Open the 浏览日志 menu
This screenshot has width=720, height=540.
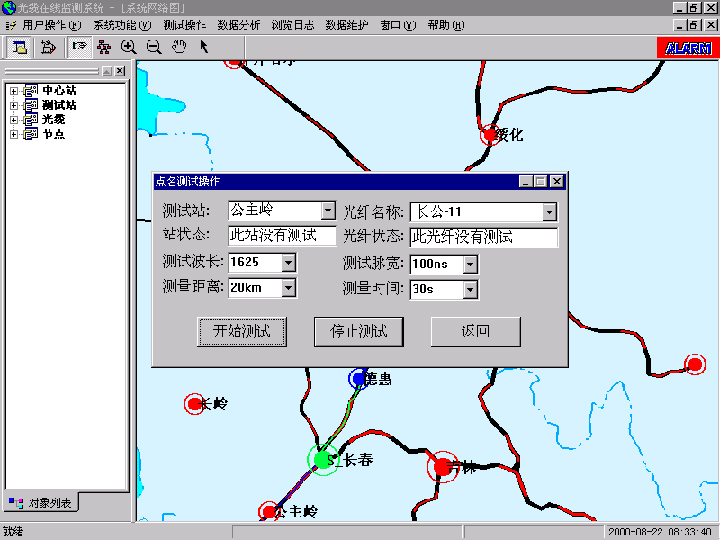click(x=292, y=25)
